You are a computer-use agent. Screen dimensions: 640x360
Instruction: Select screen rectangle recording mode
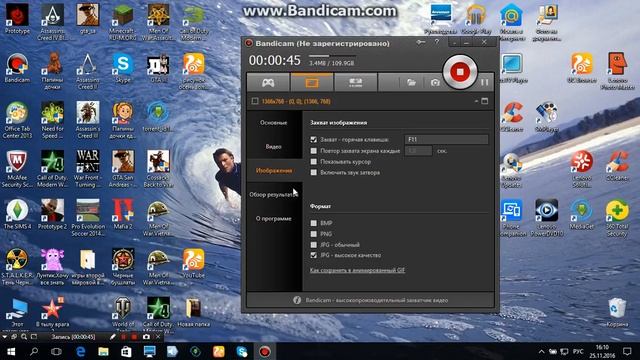[x=312, y=82]
